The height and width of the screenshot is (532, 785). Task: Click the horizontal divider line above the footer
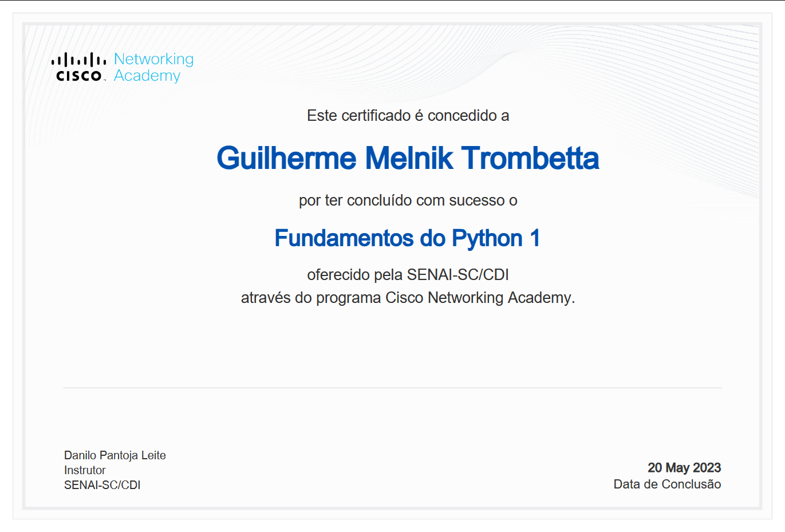[392, 388]
